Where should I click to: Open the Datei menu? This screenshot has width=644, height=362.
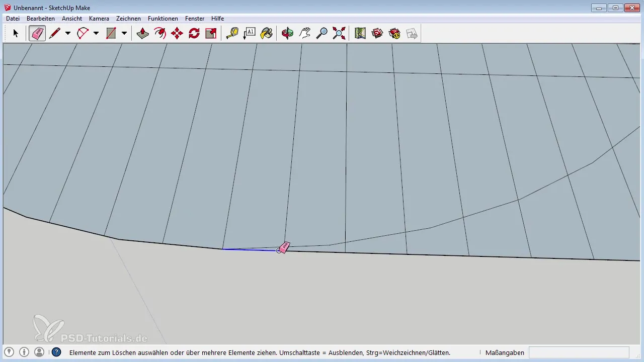pyautogui.click(x=13, y=19)
